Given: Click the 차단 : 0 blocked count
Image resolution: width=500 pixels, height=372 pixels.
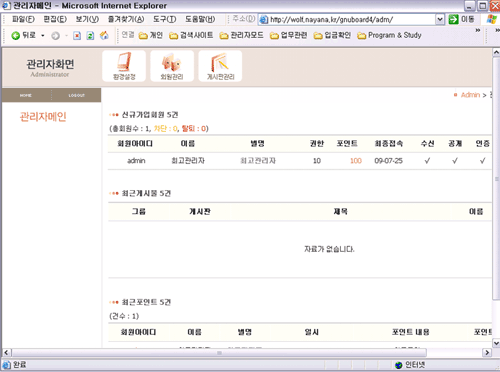Looking at the screenshot, I should (x=166, y=129).
